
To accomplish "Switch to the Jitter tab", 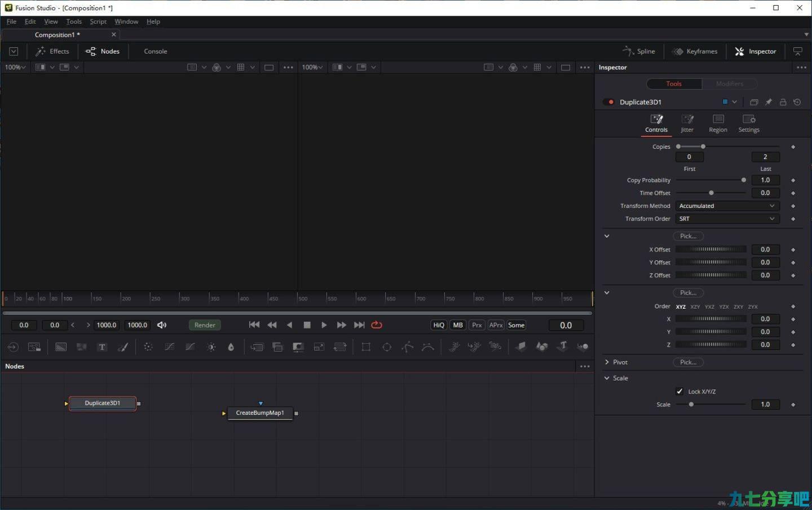I will (x=687, y=123).
